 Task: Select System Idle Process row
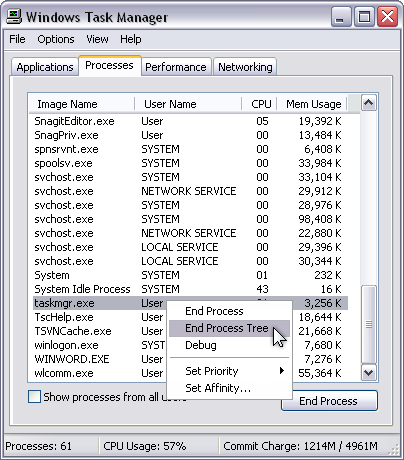tap(190, 289)
